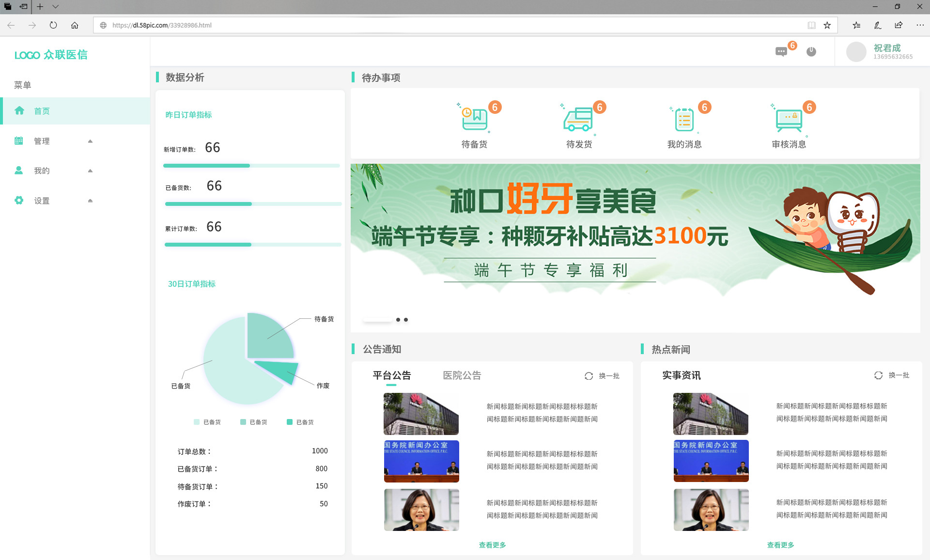The width and height of the screenshot is (930, 560).
Task: Click 换一批 in the 热点新闻 panel
Action: (899, 375)
